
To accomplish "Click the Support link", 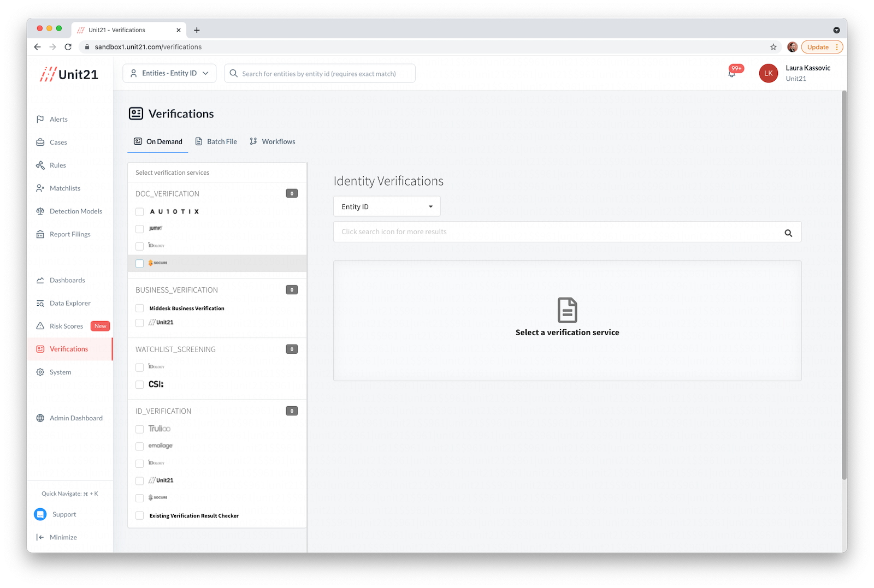I will [64, 514].
